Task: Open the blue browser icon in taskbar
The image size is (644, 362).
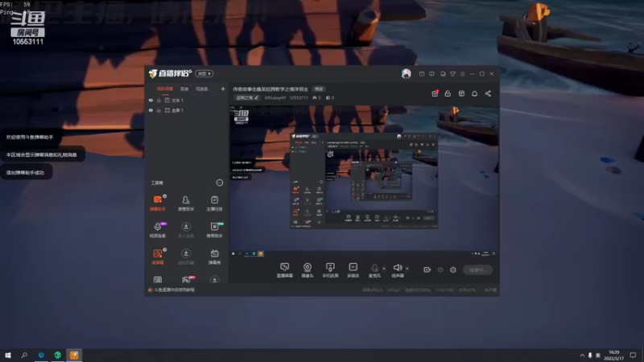Action: pyautogui.click(x=41, y=355)
